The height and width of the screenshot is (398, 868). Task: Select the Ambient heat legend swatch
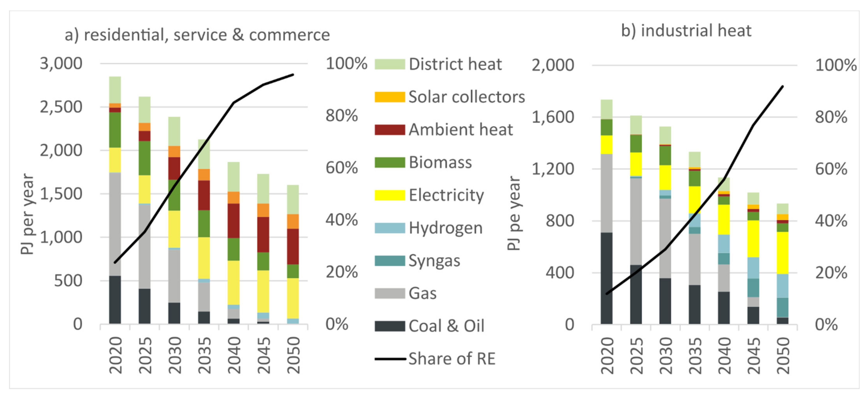[x=390, y=129]
